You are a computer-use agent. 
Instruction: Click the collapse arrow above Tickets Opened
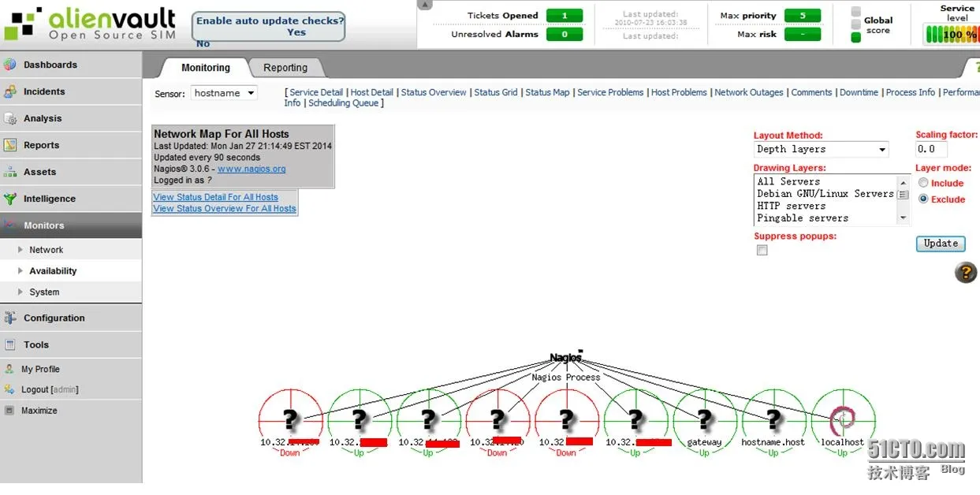click(x=425, y=5)
